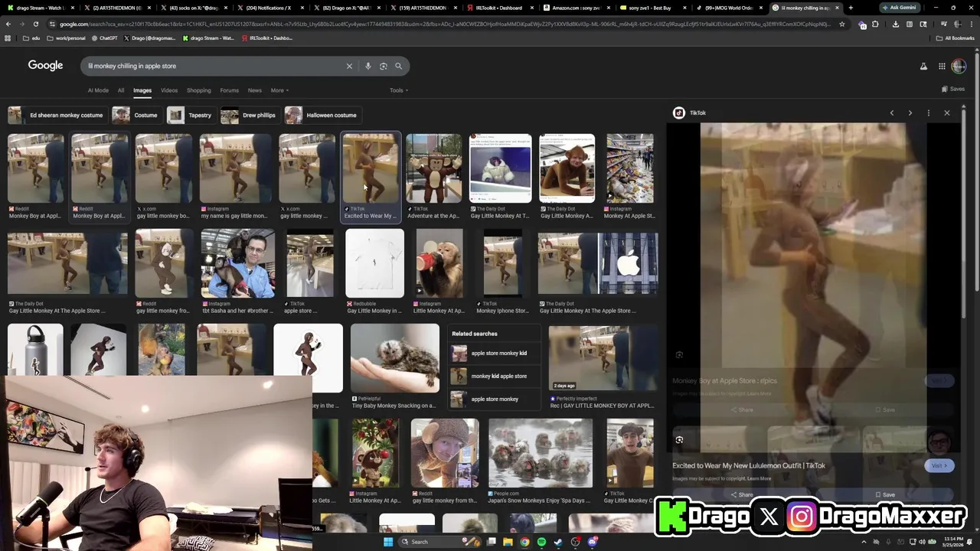
Task: Switch to the News tab
Action: (254, 90)
